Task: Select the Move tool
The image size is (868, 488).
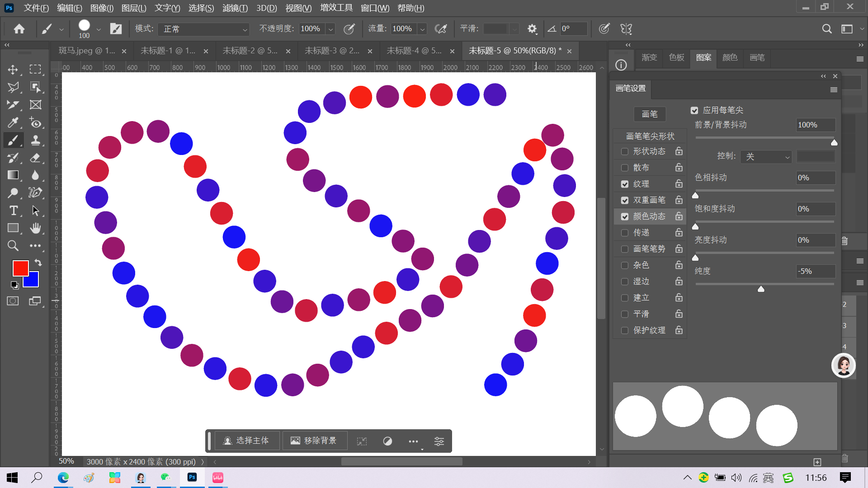Action: (x=13, y=70)
